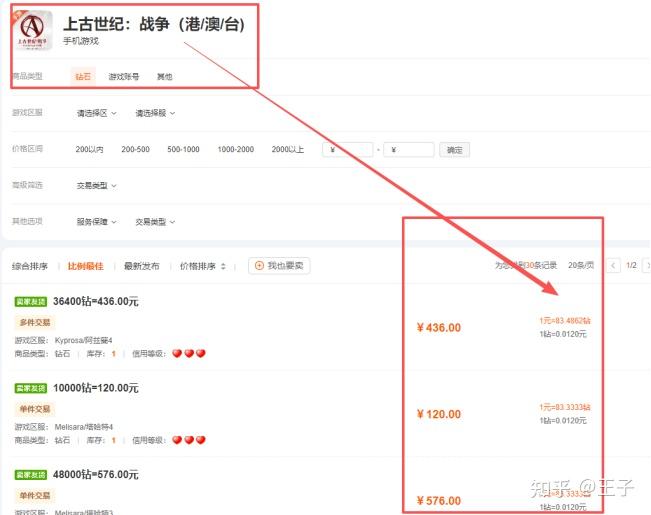651x515 pixels.
Task: Click 单件交易 tag on 48000钻 listing
Action: pyautogui.click(x=35, y=495)
